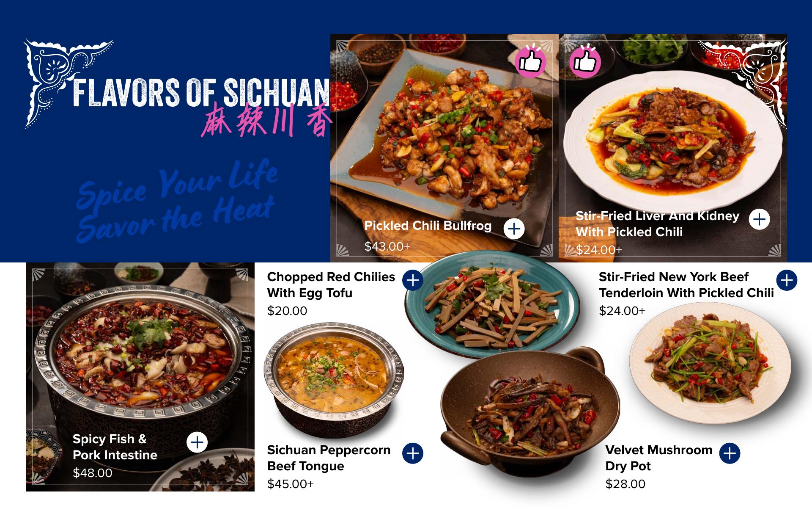Add Chopped Red Chilies With Egg Tofu plus
The height and width of the screenshot is (508, 812).
coord(413,280)
